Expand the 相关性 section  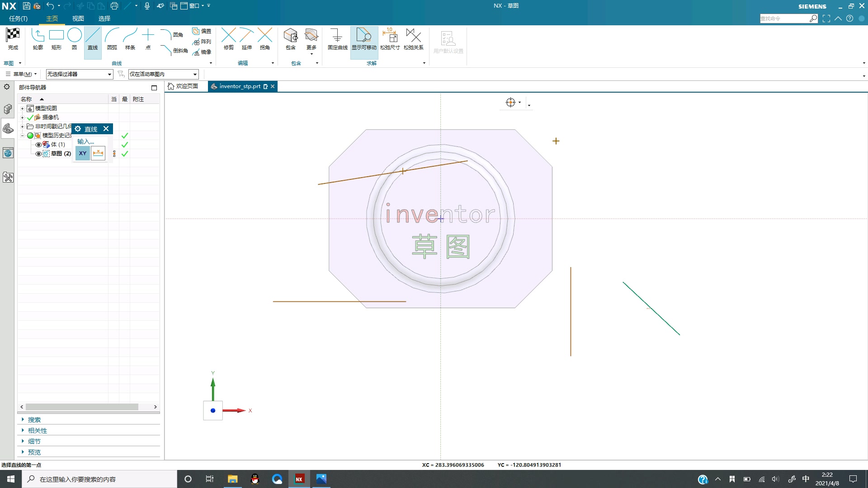tap(38, 431)
